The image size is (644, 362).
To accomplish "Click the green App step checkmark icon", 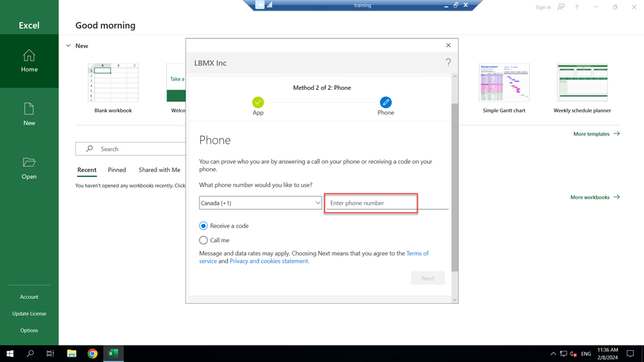I will coord(258,102).
